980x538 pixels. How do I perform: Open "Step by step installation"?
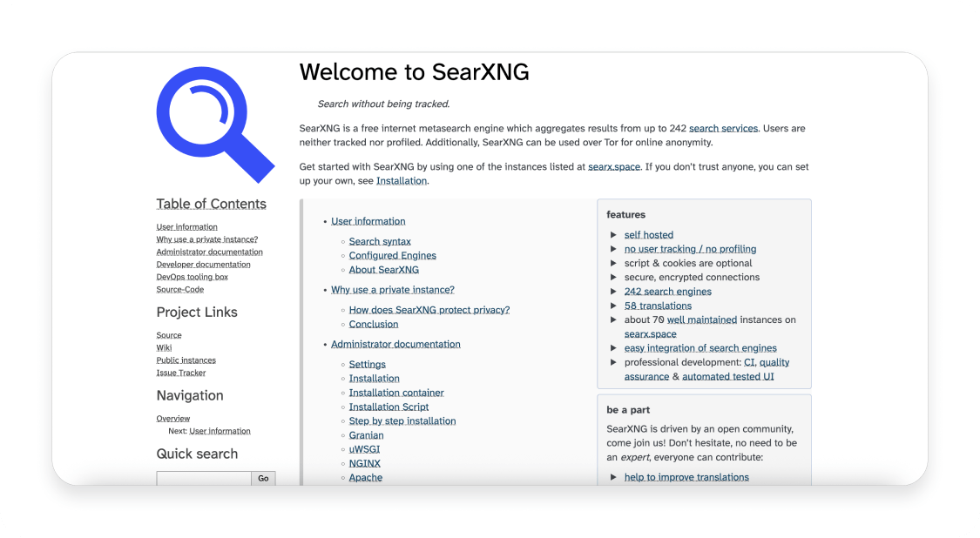(x=402, y=420)
